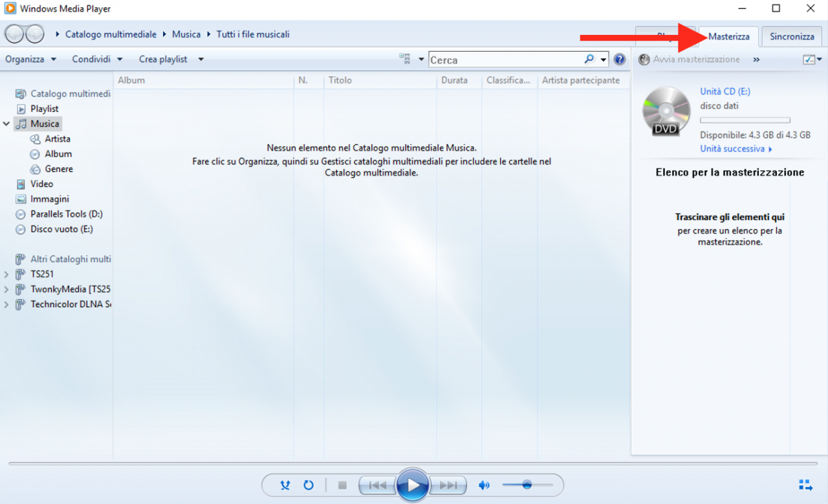Select Altri Cataloghi multimediali entry
Screen dimensions: 828x504
point(63,259)
